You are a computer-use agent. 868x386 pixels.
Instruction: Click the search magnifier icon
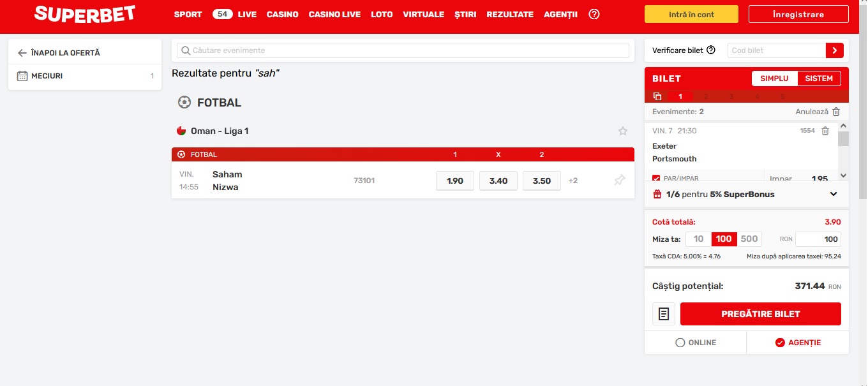pos(186,50)
